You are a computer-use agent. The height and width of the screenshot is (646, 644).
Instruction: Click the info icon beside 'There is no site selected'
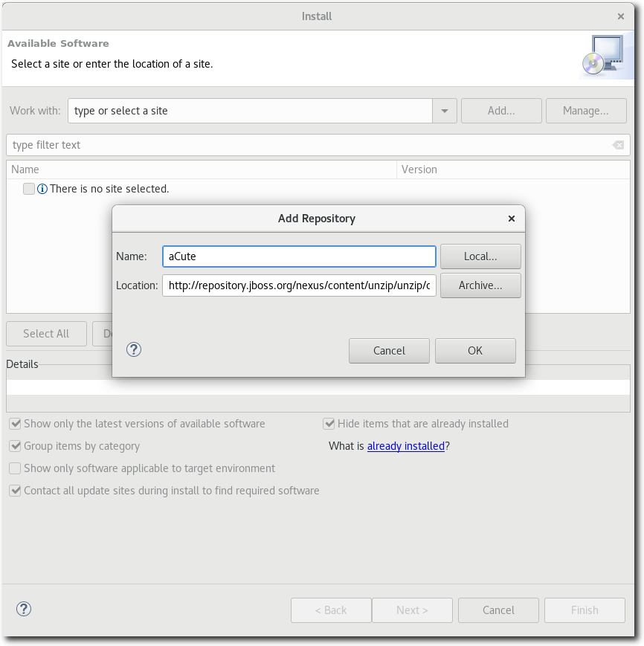point(43,189)
